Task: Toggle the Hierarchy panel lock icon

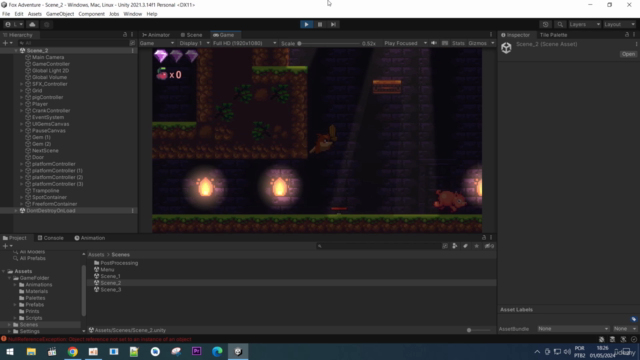Action: pos(125,35)
